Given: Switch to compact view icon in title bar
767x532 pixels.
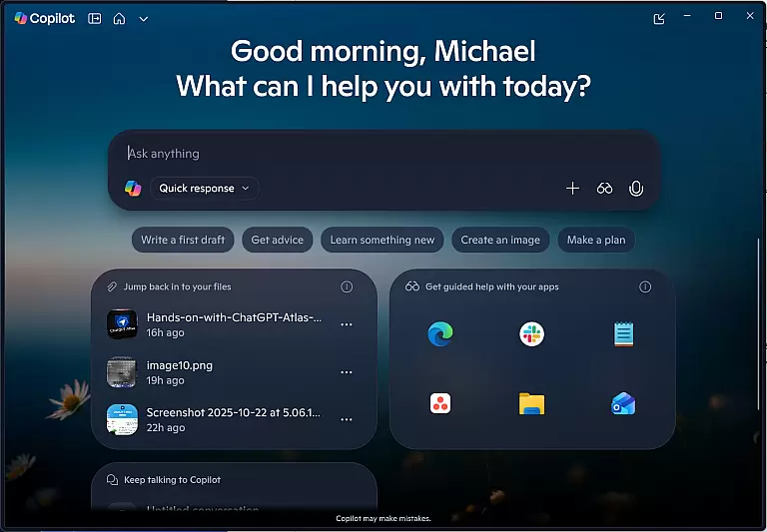Looking at the screenshot, I should click(x=658, y=18).
